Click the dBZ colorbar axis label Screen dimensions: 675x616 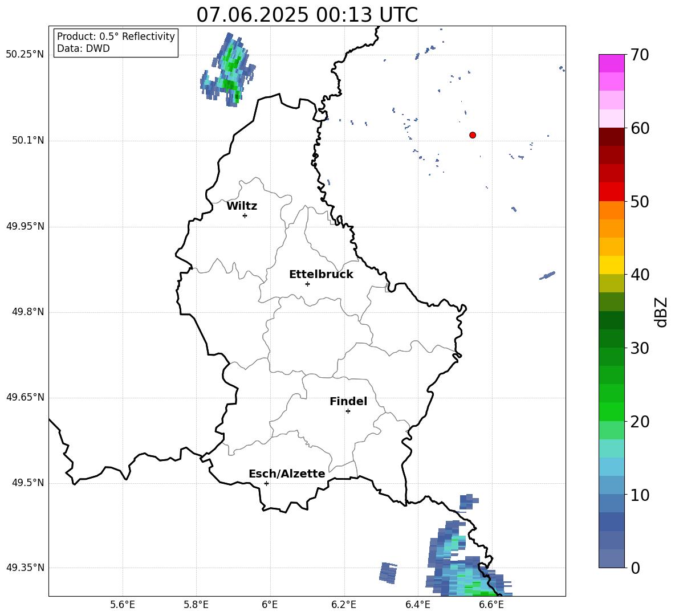pyautogui.click(x=661, y=312)
